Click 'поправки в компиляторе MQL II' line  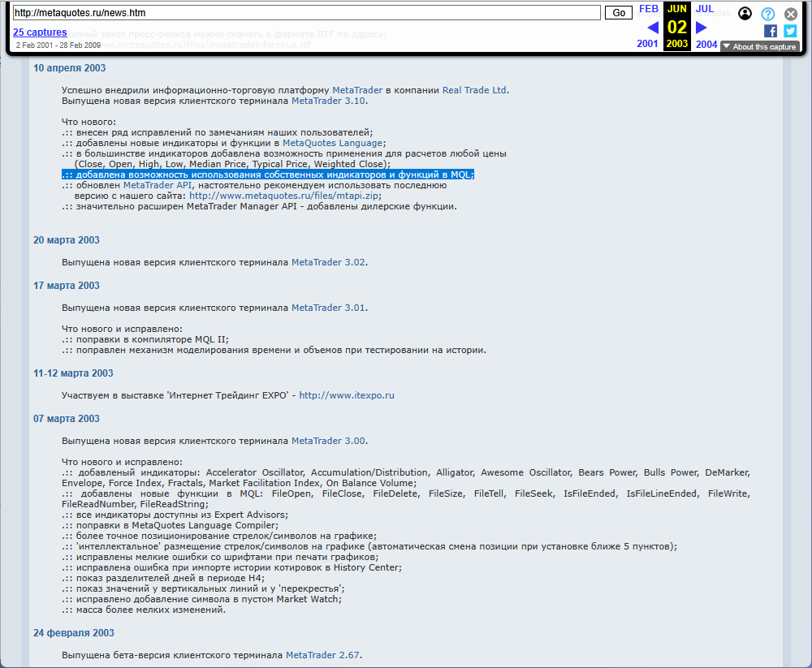pos(145,340)
